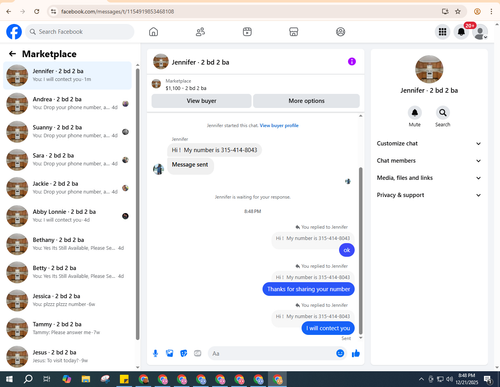Choose a sticker icon in composer

184,353
